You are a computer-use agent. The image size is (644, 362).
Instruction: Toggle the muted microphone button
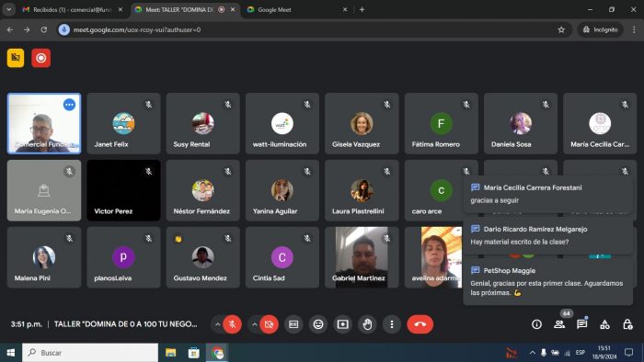232,324
